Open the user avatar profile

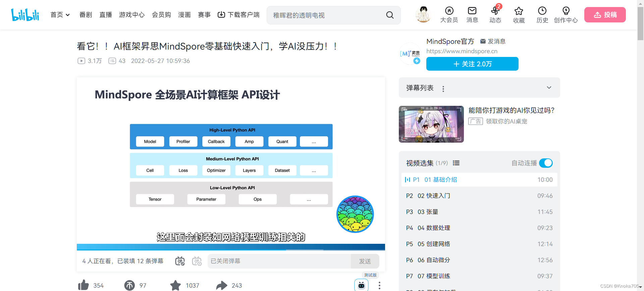(x=423, y=14)
